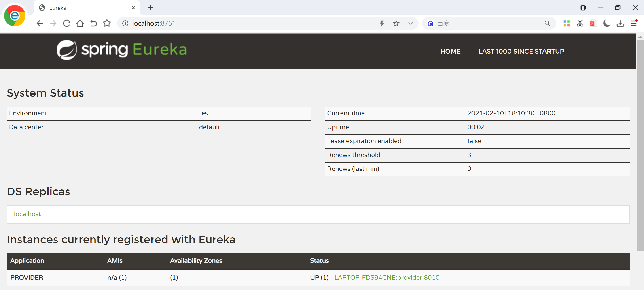The width and height of the screenshot is (644, 290).
Task: Click the Application column header
Action: 27,261
